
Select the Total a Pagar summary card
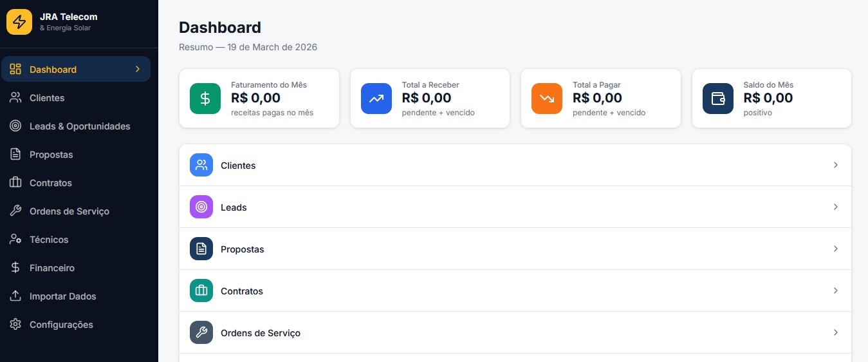tap(601, 99)
